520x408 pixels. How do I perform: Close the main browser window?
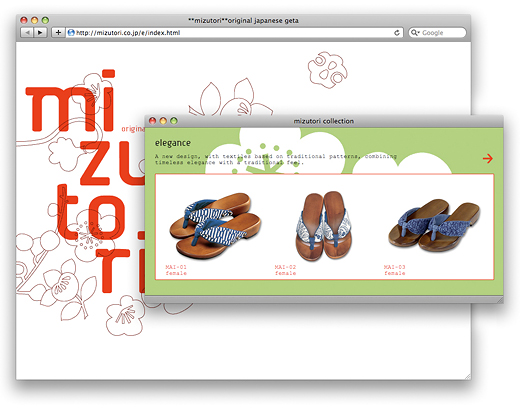(x=24, y=20)
